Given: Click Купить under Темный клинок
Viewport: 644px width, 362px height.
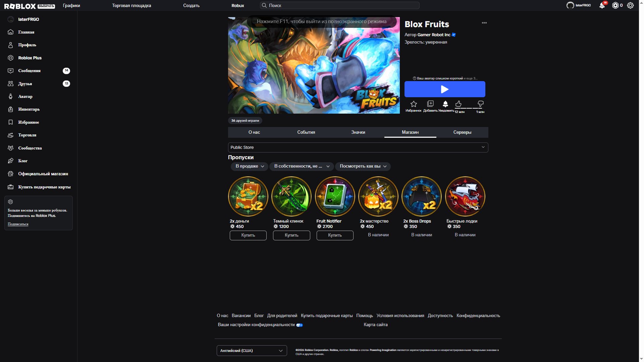Looking at the screenshot, I should pos(291,235).
